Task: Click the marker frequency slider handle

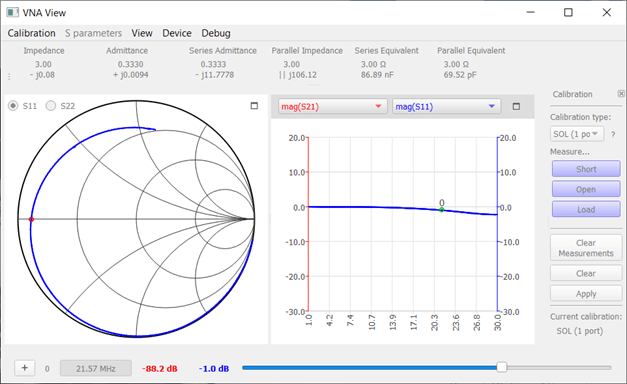Action: (501, 367)
